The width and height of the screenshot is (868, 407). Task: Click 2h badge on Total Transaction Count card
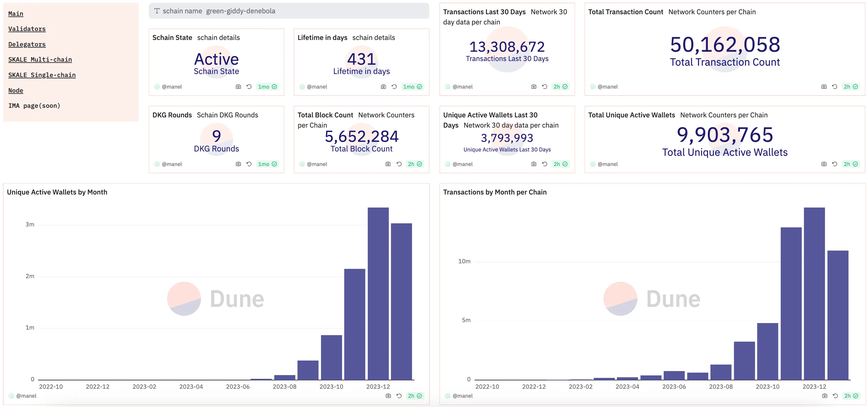pyautogui.click(x=850, y=87)
